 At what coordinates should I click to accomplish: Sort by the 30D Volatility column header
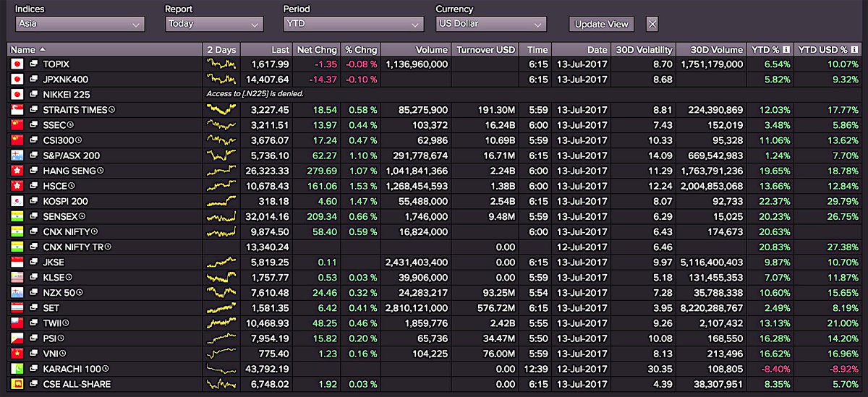pyautogui.click(x=643, y=50)
